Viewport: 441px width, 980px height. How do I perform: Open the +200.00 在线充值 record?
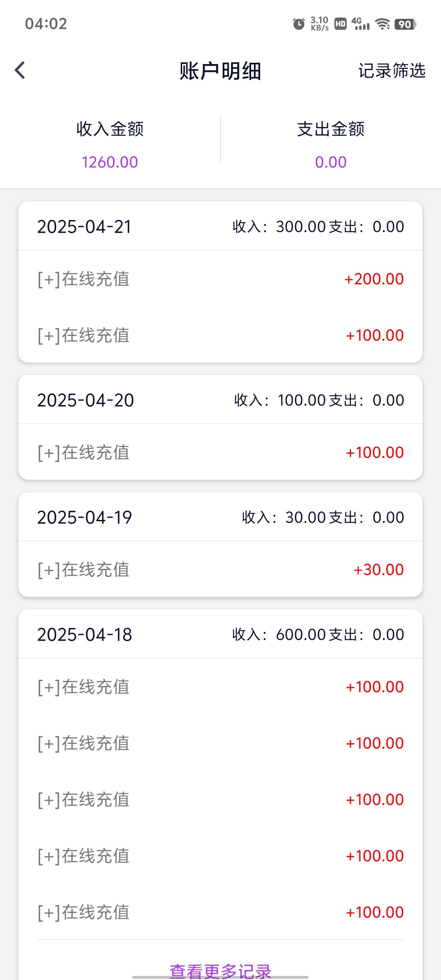coord(220,279)
